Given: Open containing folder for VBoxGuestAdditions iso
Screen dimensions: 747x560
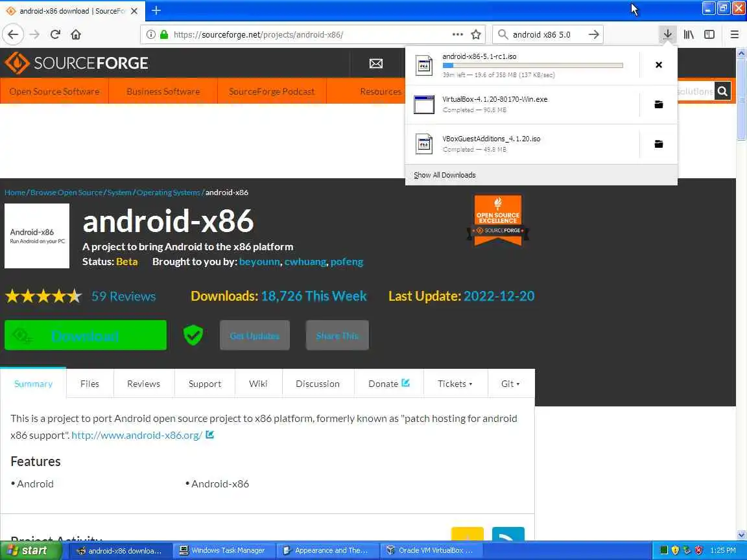Looking at the screenshot, I should tap(658, 144).
